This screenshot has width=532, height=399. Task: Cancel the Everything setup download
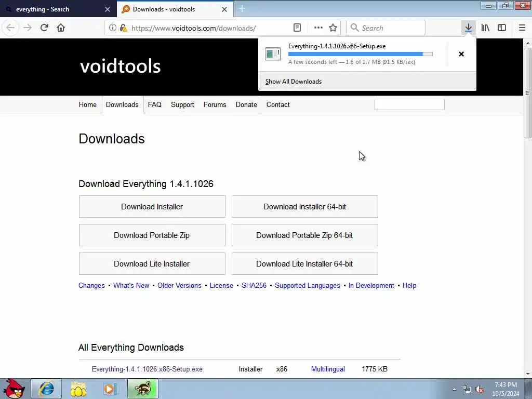point(461,54)
